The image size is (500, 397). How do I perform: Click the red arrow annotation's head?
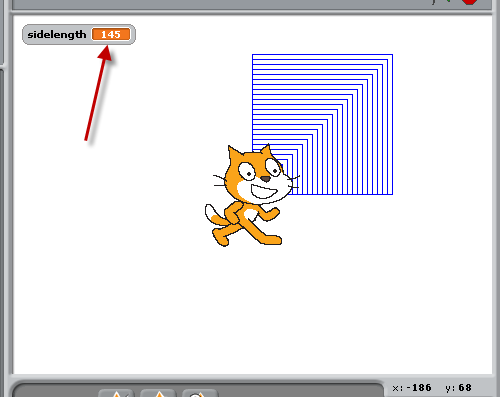[x=105, y=53]
